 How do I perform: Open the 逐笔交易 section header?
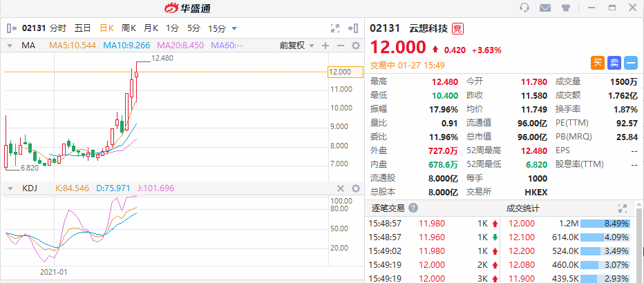(388, 208)
